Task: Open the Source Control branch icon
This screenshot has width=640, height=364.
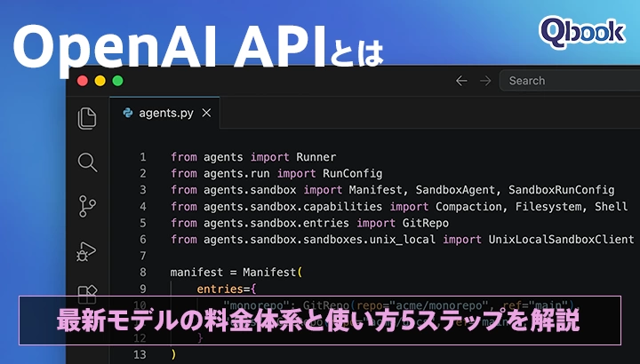Action: click(x=87, y=206)
